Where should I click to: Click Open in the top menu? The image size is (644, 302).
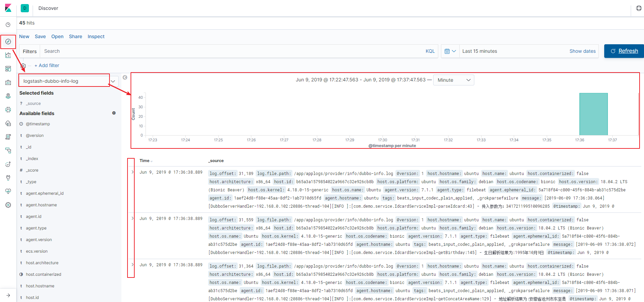[57, 36]
